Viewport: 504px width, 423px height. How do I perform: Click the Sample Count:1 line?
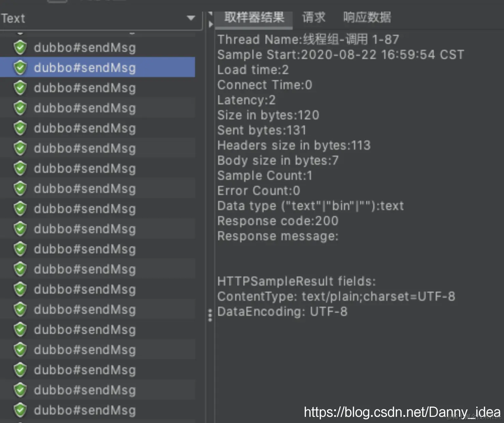(265, 175)
